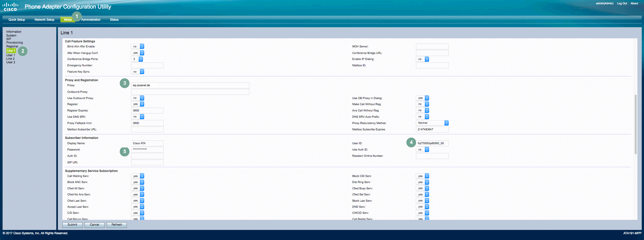Image resolution: width=644 pixels, height=240 pixels.
Task: Click the Password field
Action: coord(147,149)
